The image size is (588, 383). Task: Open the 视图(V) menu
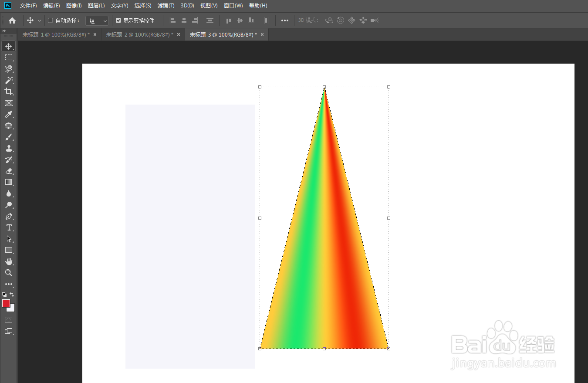coord(209,6)
